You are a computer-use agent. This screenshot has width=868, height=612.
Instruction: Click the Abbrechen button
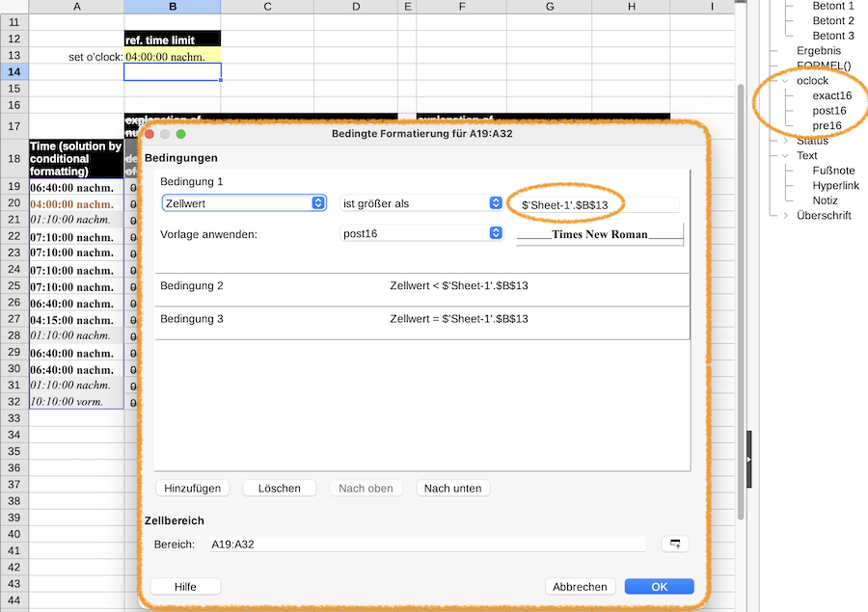click(x=581, y=587)
